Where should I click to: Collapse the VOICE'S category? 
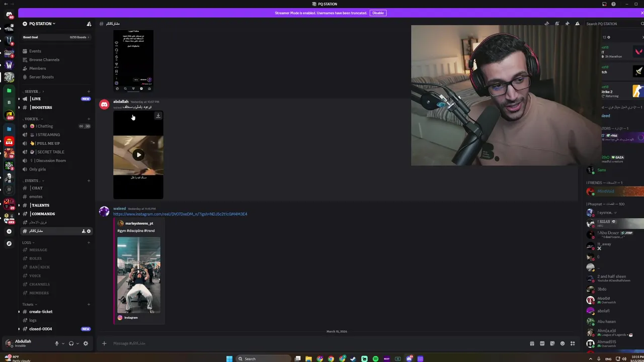[33, 119]
